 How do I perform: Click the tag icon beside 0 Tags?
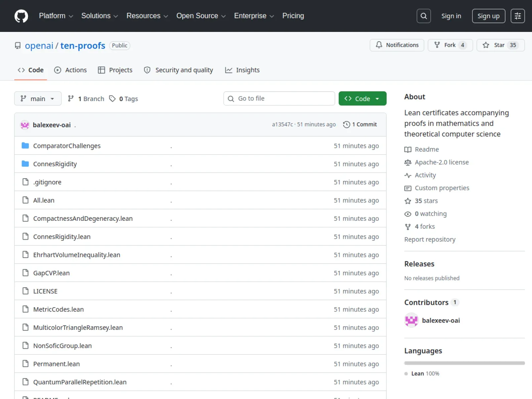click(x=112, y=98)
